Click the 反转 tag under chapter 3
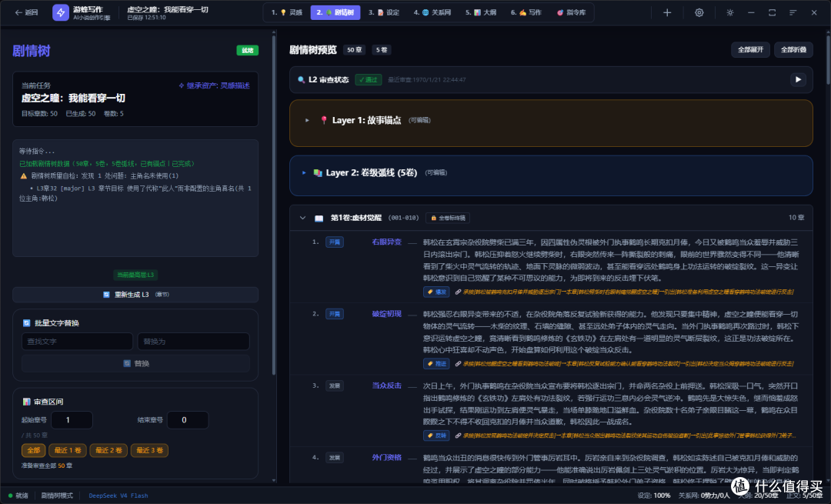The width and height of the screenshot is (831, 504). tap(437, 436)
